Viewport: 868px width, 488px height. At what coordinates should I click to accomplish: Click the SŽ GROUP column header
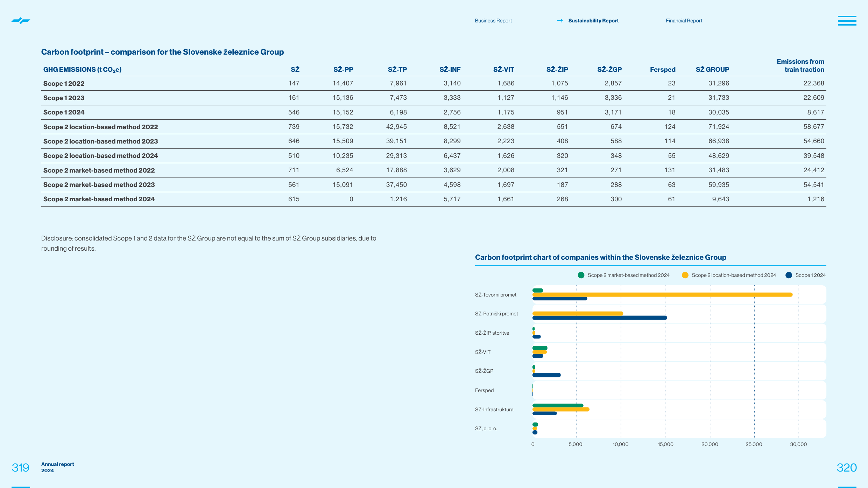pos(712,69)
